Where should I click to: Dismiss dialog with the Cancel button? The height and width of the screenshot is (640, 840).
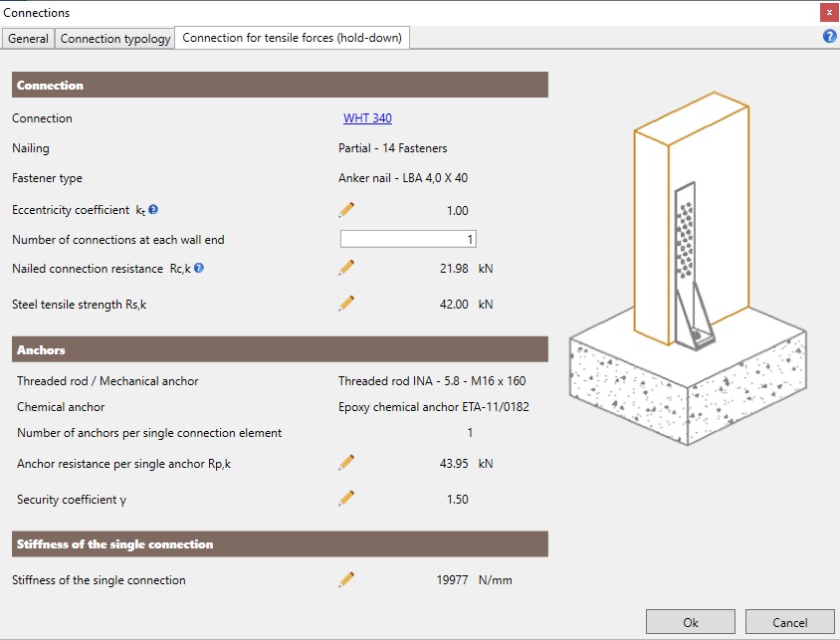pyautogui.click(x=789, y=622)
